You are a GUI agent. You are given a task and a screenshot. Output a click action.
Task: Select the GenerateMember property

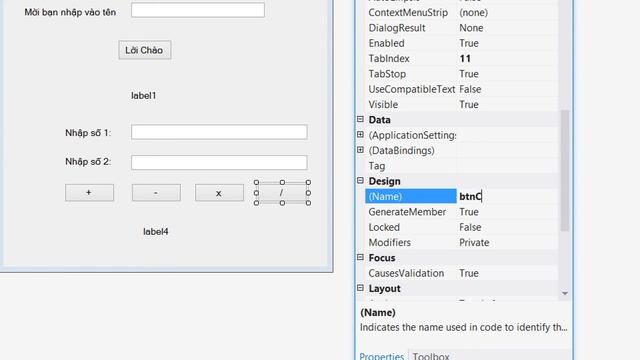(x=407, y=212)
